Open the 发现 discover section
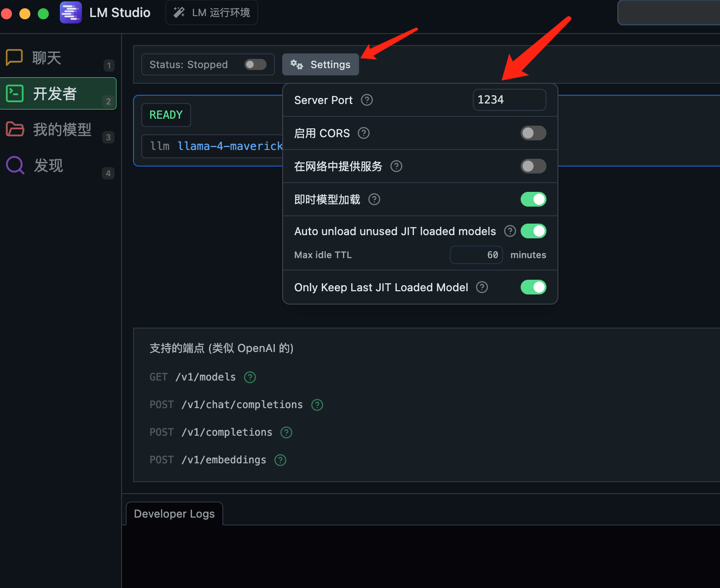 coord(58,165)
